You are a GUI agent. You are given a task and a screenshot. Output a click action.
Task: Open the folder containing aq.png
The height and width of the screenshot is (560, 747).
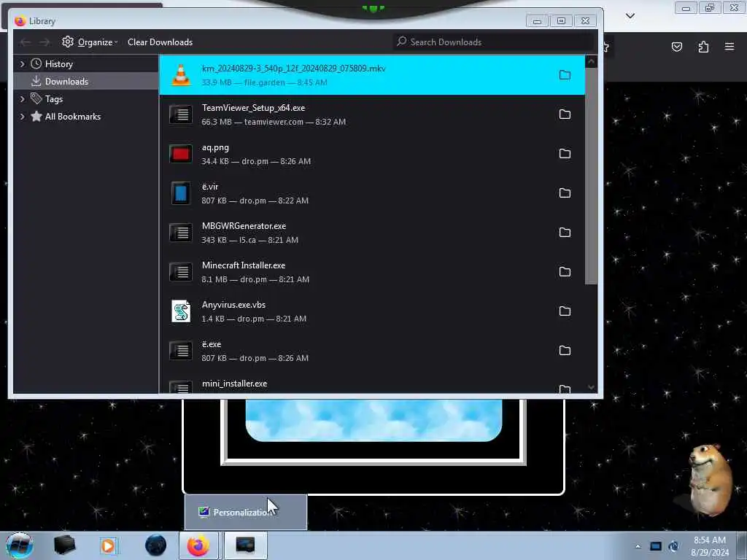click(x=565, y=153)
